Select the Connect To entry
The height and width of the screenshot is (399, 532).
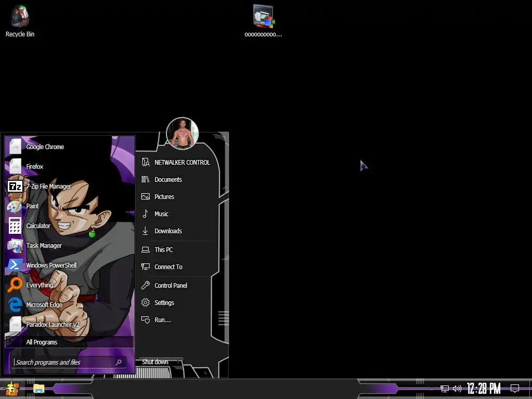tap(178, 267)
